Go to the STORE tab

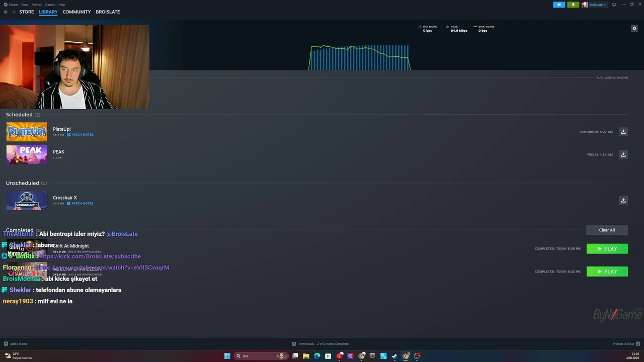(x=27, y=12)
